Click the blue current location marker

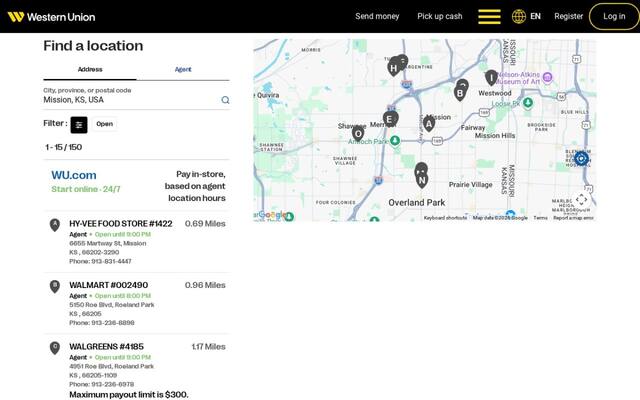coord(581,158)
